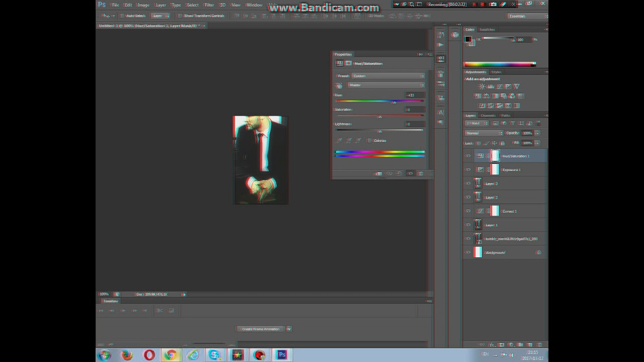Pick a color from the color ramp
Screen dimensions: 644x362
499,64
